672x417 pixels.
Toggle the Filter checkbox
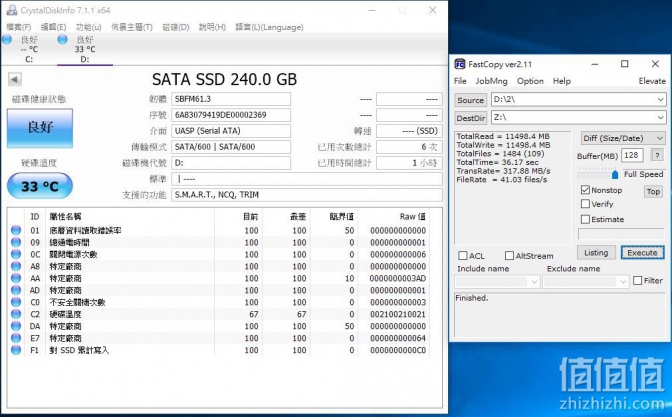coord(638,281)
